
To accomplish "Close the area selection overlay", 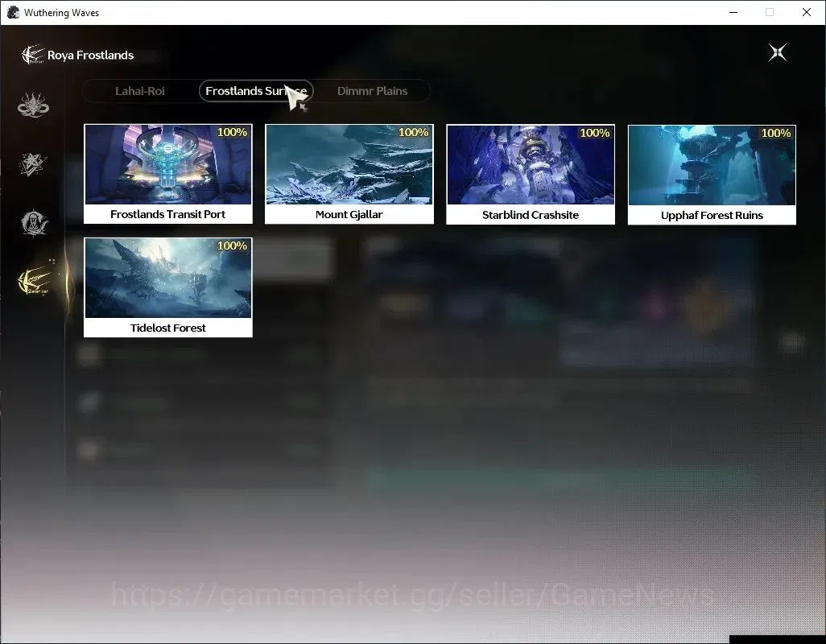I will coord(778,52).
